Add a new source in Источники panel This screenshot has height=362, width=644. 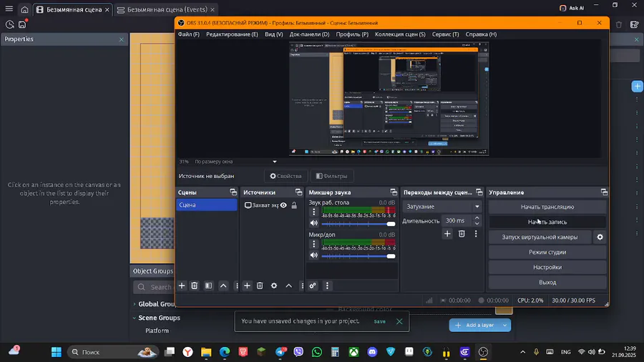(x=247, y=285)
